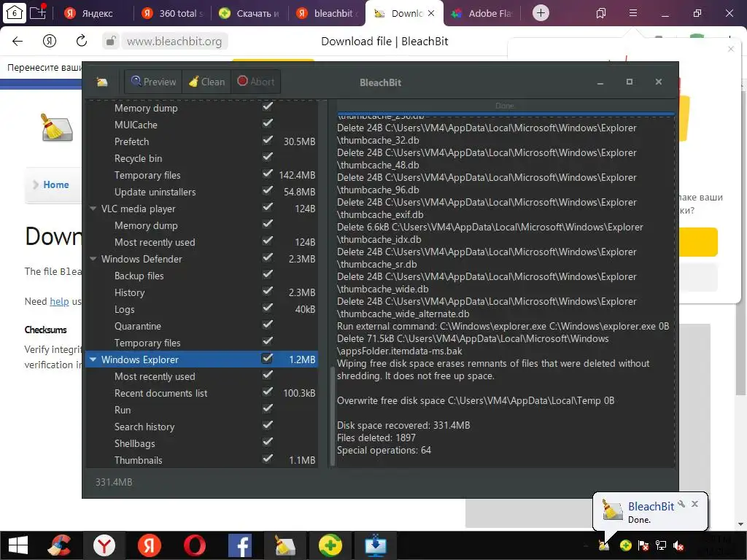Collapse the Windows Explorer group
The height and width of the screenshot is (560, 747).
93,359
